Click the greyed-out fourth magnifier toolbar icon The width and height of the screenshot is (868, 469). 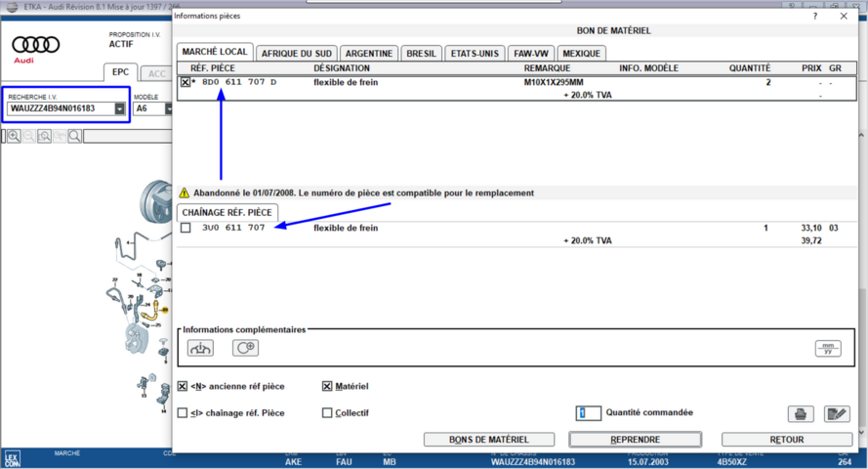(x=60, y=136)
